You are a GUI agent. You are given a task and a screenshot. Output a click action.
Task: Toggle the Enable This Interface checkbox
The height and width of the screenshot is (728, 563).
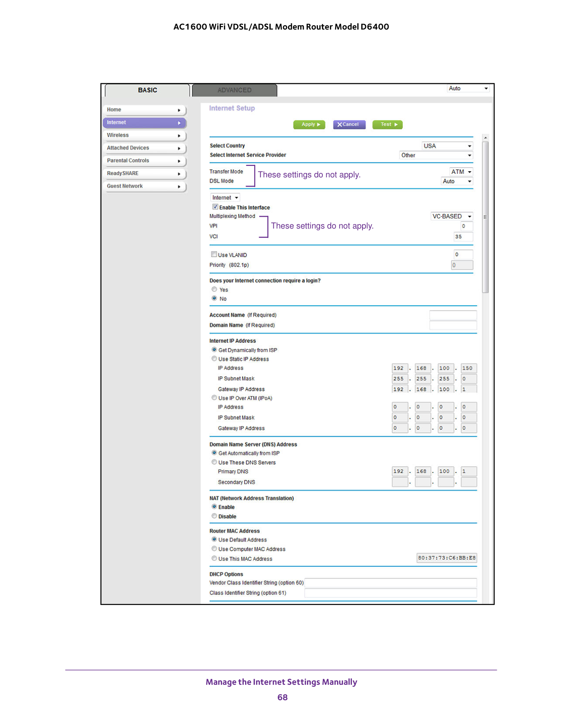tap(215, 207)
